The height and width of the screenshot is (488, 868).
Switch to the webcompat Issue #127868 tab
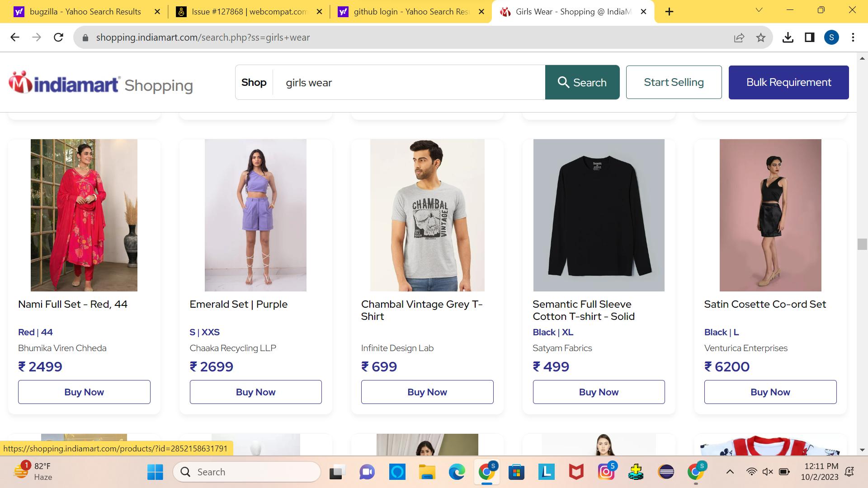[244, 11]
